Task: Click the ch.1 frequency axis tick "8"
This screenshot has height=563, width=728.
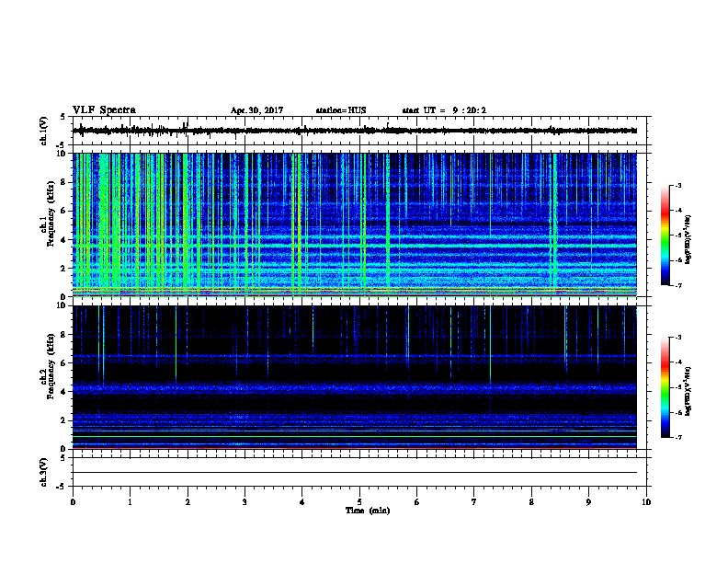Action: (x=63, y=182)
